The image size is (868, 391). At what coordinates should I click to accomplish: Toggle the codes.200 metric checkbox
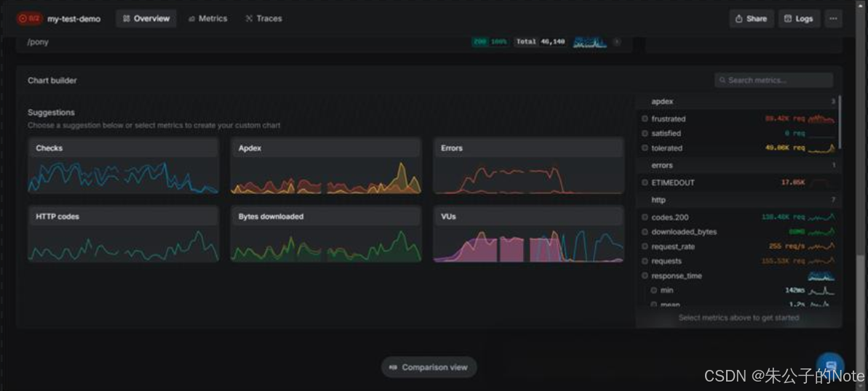[645, 217]
